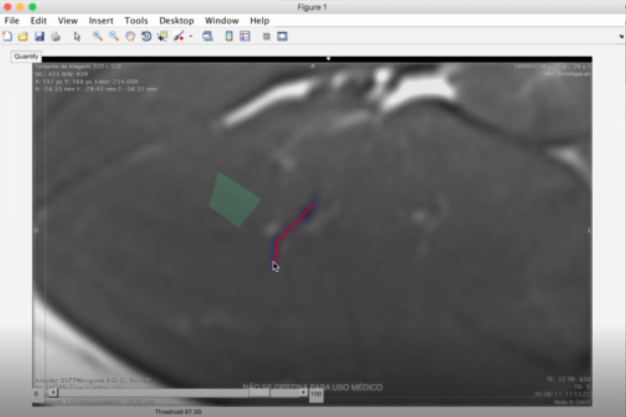Open a file with the folder icon
This screenshot has width=626, height=417.
pos(22,36)
